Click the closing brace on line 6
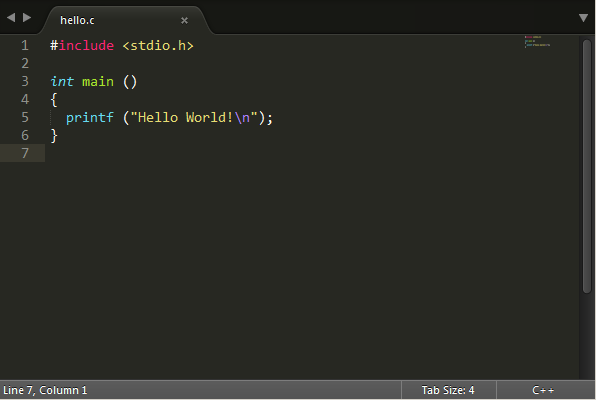 click(x=54, y=136)
